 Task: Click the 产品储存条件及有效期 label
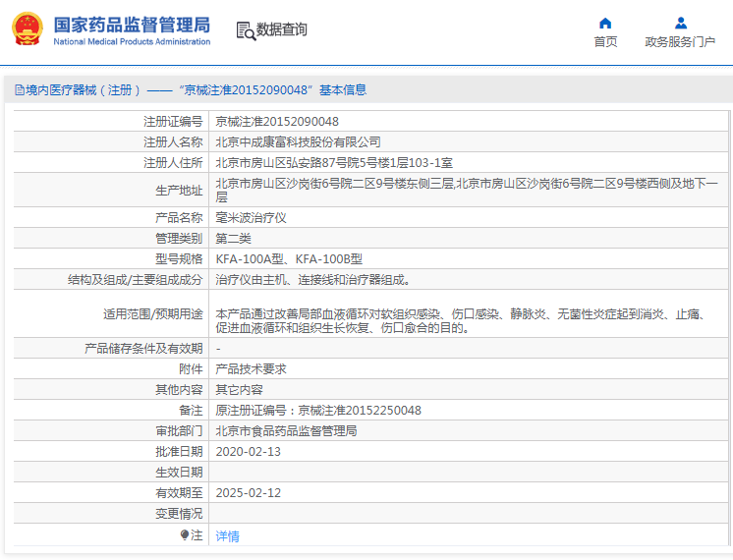click(143, 348)
